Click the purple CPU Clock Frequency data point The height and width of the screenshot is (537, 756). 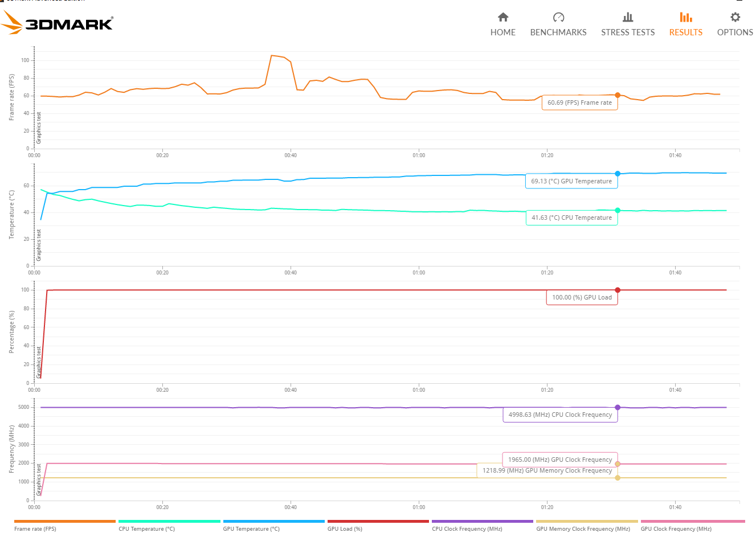tap(618, 407)
